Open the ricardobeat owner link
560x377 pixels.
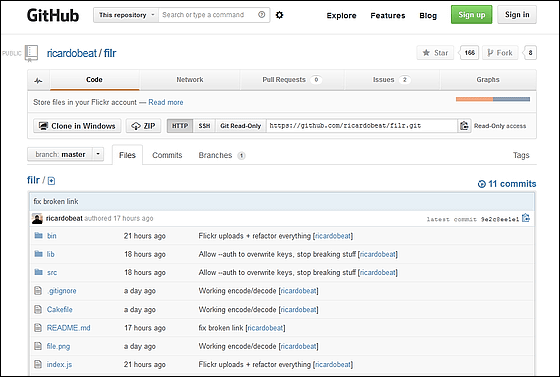pyautogui.click(x=72, y=53)
